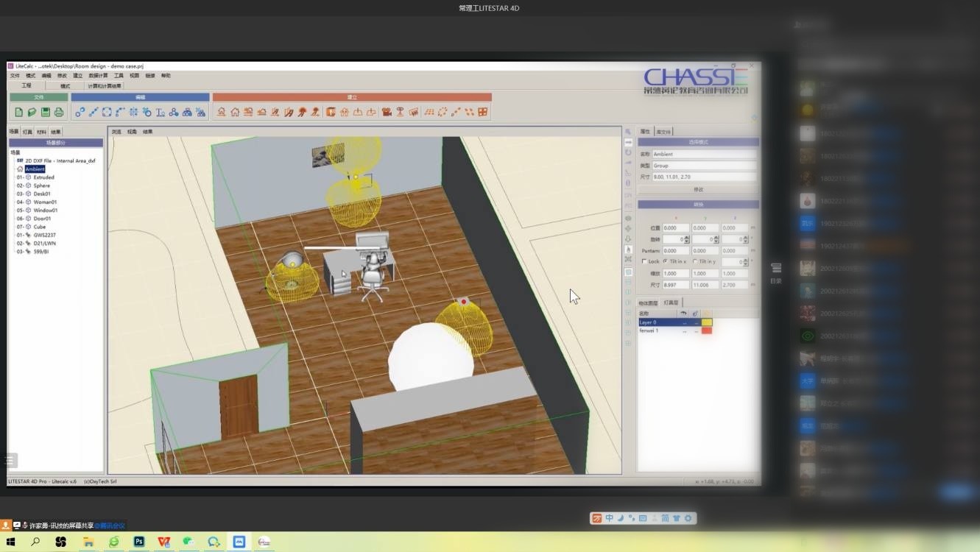Increase the rotation X spinner value
This screenshot has height=552, width=980.
(687, 237)
